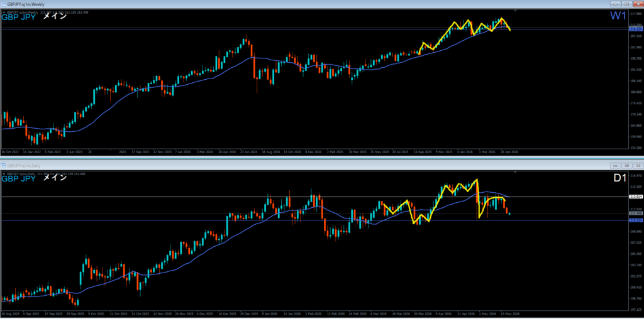Click the GBP JPY label on the Daily chart
The width and height of the screenshot is (644, 319).
(18, 178)
